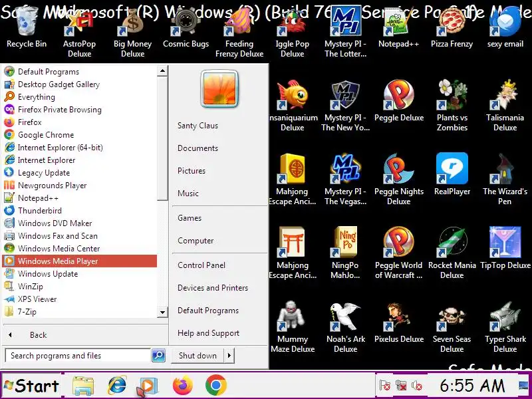Open Rocket Mania Deluxe shortcut
Viewport: 532px width, 399px height.
tap(452, 253)
